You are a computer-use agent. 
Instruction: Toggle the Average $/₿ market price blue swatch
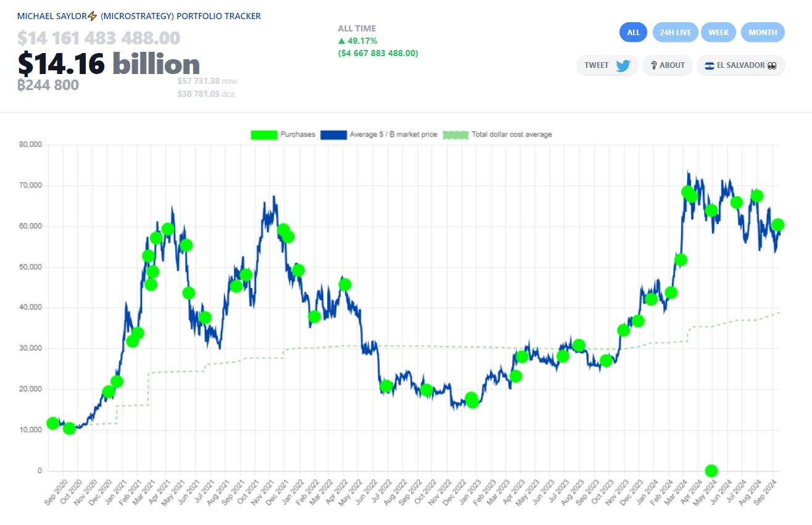333,134
